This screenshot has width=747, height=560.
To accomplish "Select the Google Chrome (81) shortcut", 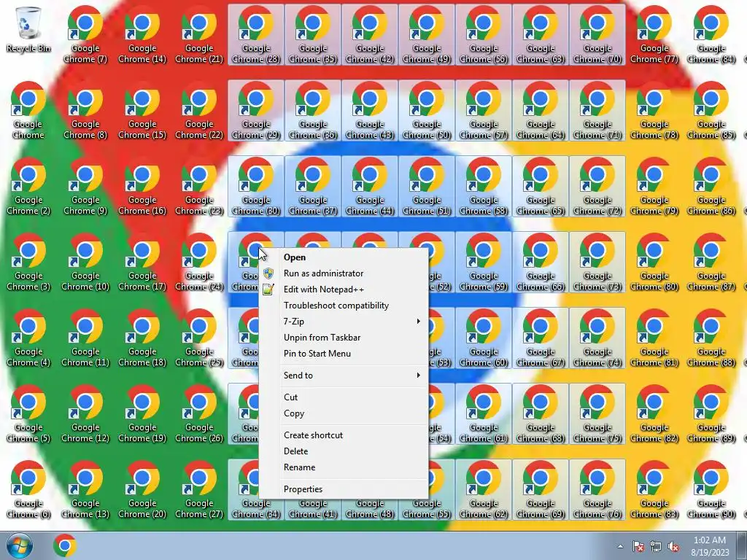I will [654, 338].
